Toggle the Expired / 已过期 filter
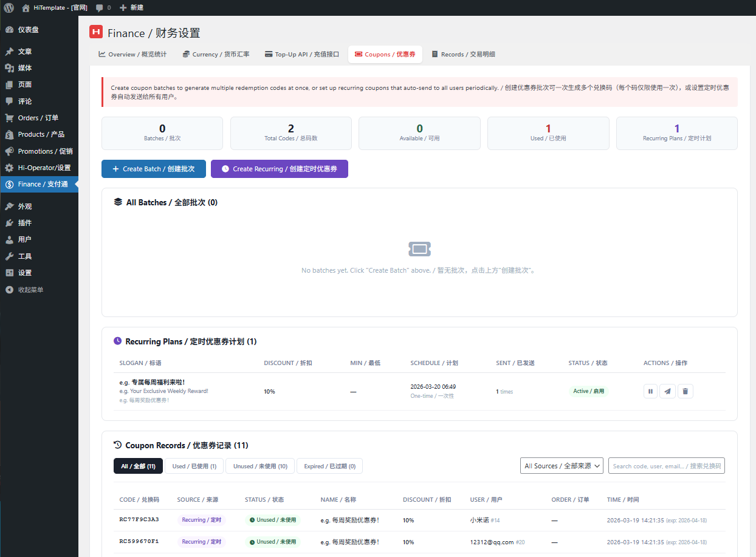This screenshot has height=557, width=756. click(x=329, y=465)
